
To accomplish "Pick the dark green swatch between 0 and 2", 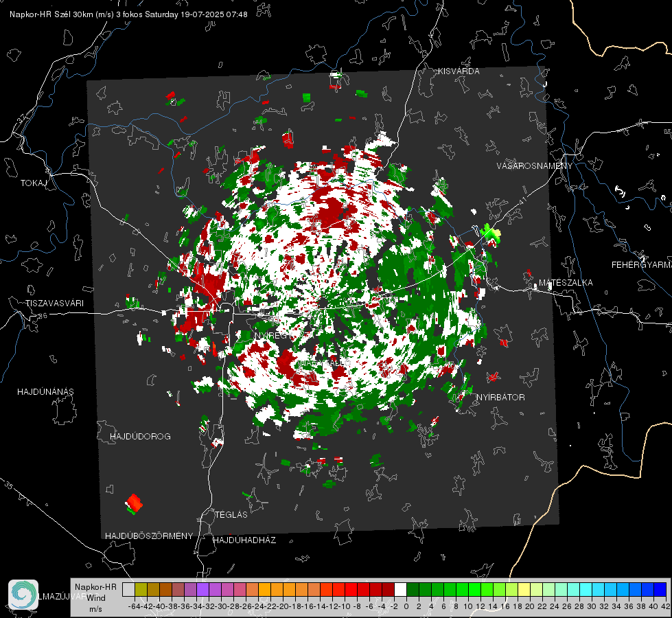I will point(413,589).
